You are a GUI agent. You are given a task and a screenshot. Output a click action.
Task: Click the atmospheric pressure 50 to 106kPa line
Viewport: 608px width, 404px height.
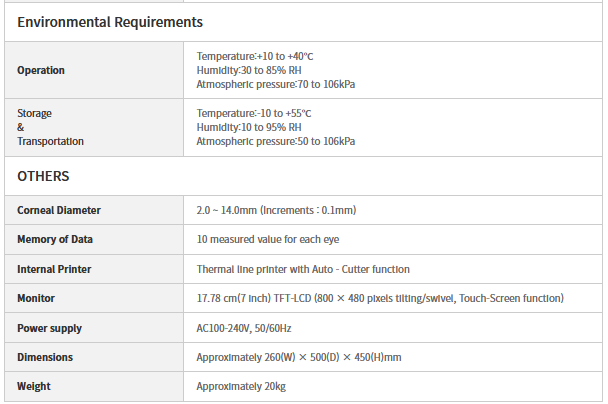tap(276, 141)
